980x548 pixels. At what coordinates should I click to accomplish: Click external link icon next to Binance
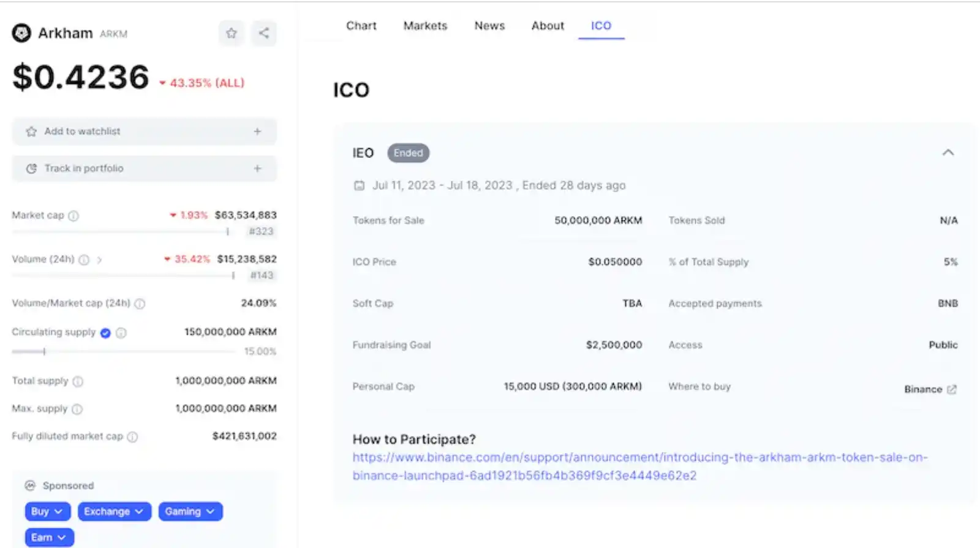point(952,389)
